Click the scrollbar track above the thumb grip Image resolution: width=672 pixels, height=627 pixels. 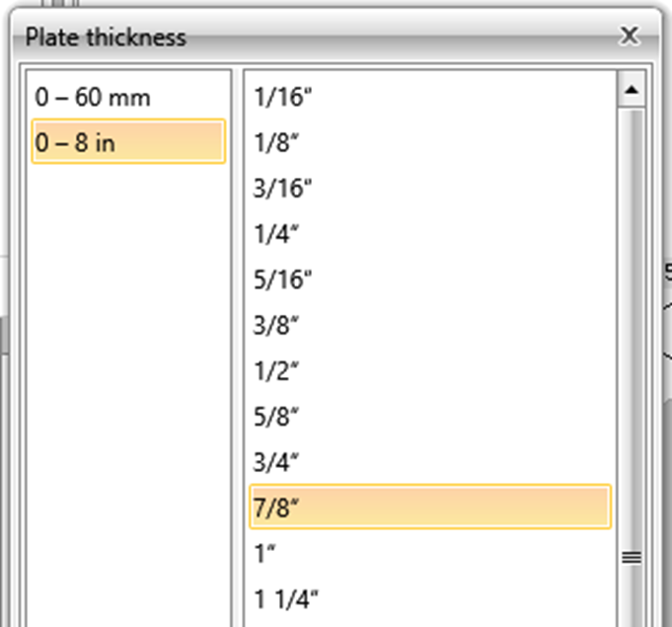631,296
